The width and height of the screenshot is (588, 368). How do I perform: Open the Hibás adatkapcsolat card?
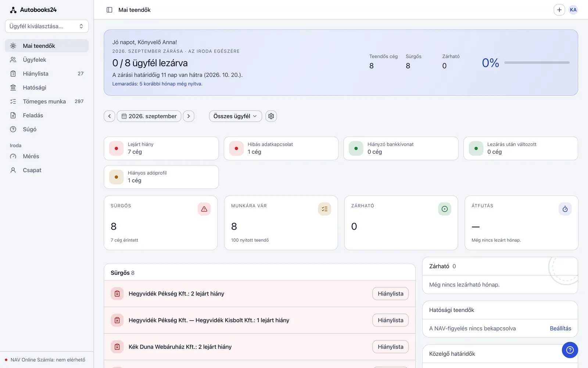tap(281, 149)
